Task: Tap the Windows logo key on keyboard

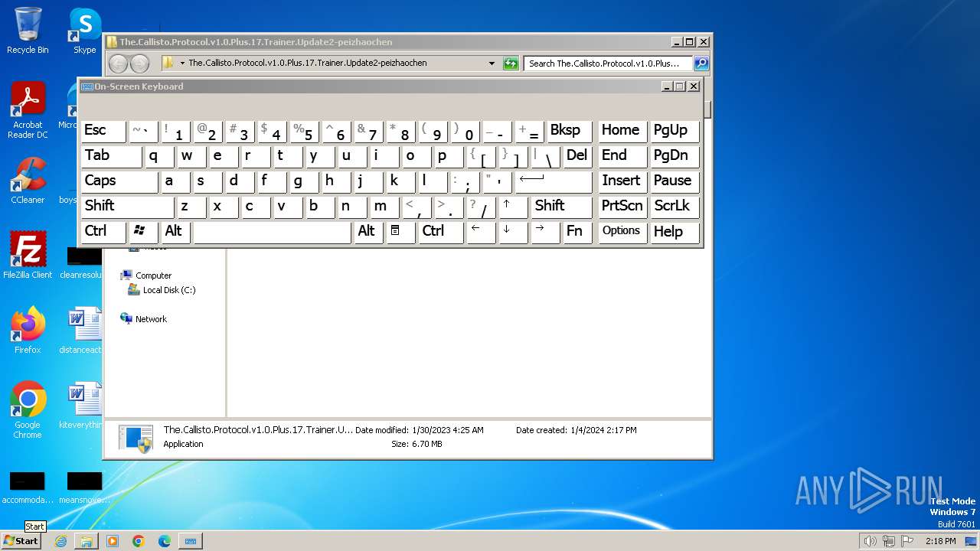Action: tap(143, 232)
